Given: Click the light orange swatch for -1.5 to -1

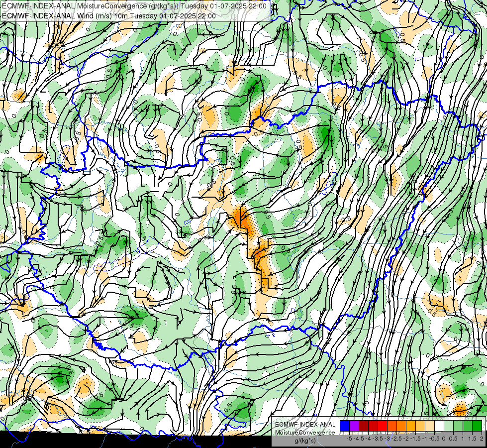Looking at the screenshot, I should pos(420,426).
